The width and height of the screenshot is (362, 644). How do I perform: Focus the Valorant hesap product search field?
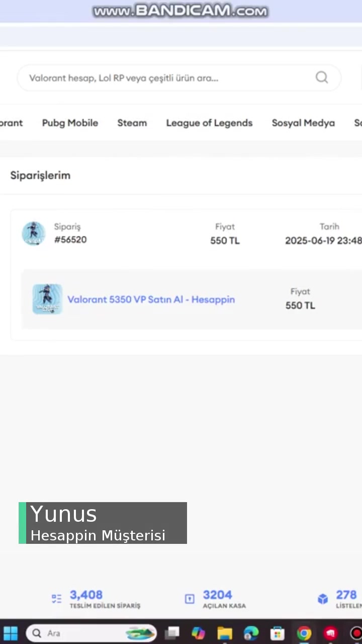tap(166, 78)
